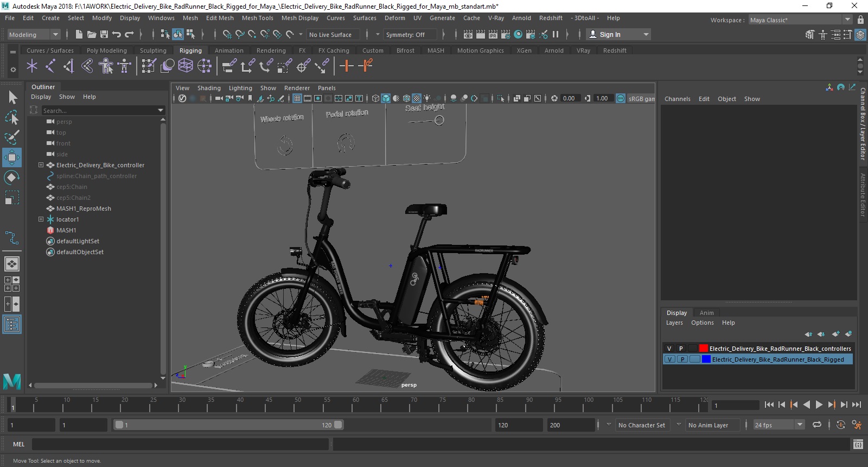Open the 24 fps frame rate dropdown
The image size is (868, 467).
click(778, 425)
